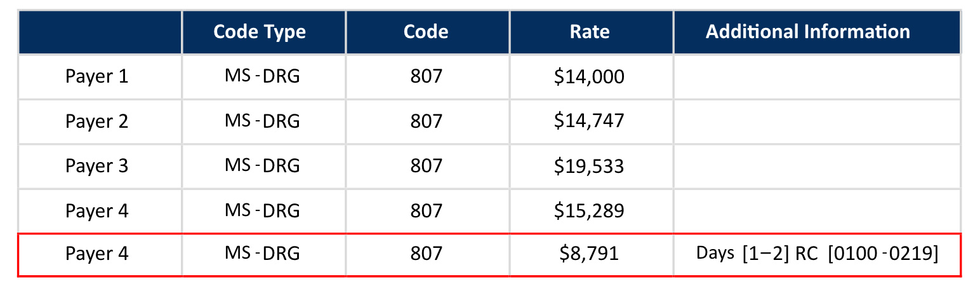Click the Code Type column header

pos(260,32)
